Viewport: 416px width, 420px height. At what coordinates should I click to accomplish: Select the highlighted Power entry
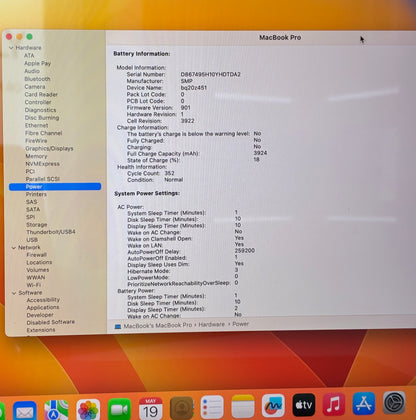click(55, 187)
